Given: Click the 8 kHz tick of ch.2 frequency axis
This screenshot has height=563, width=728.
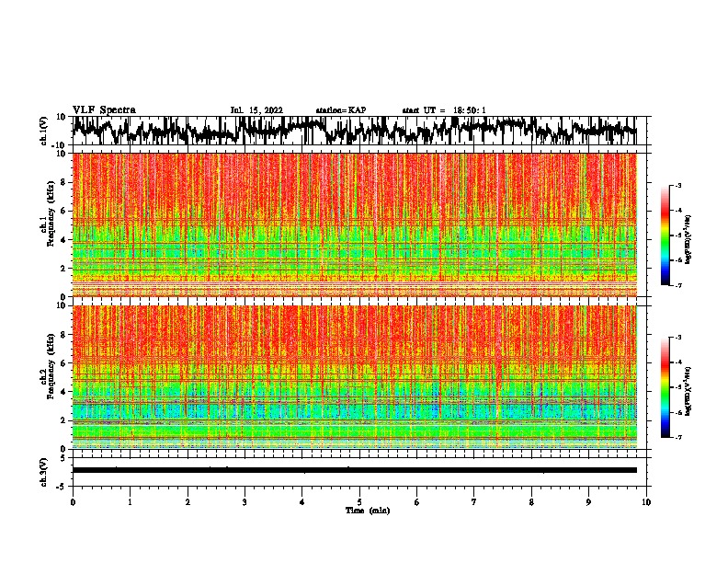Looking at the screenshot, I should point(65,335).
